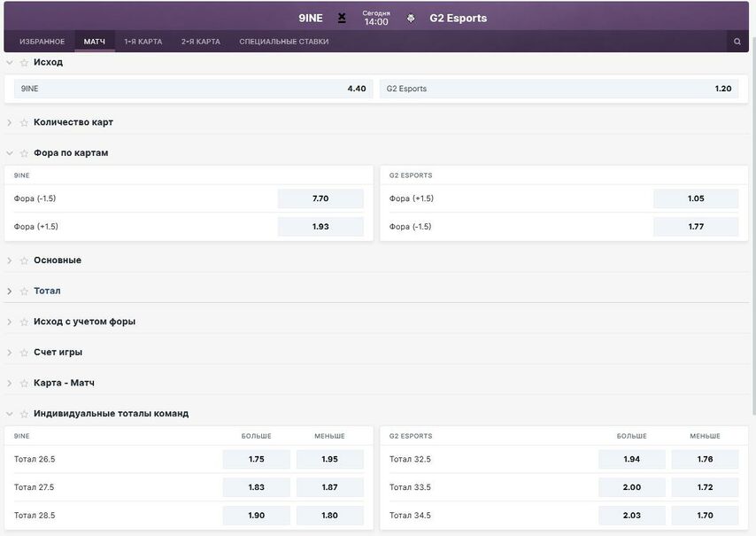Star the Количество карт market
Screen dimensions: 756x536
point(24,123)
